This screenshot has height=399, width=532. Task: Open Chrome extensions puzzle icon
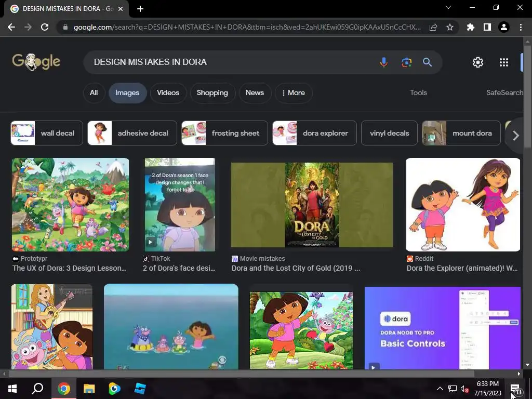click(x=471, y=27)
